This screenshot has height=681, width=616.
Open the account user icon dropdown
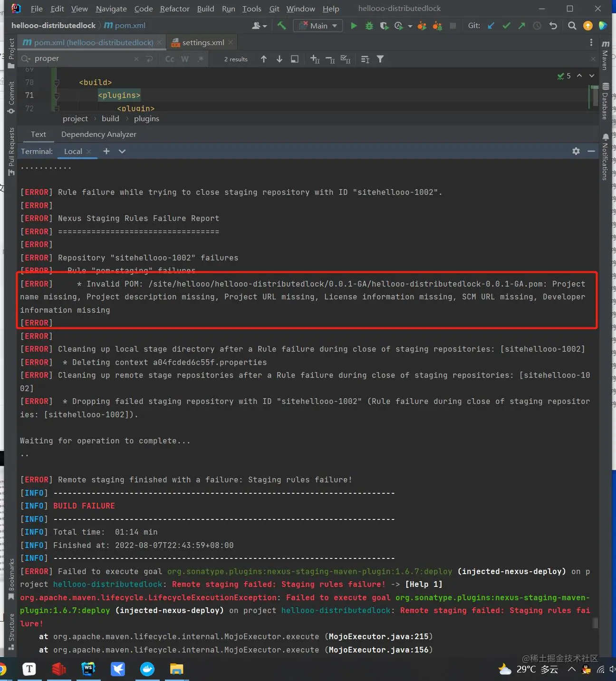259,26
